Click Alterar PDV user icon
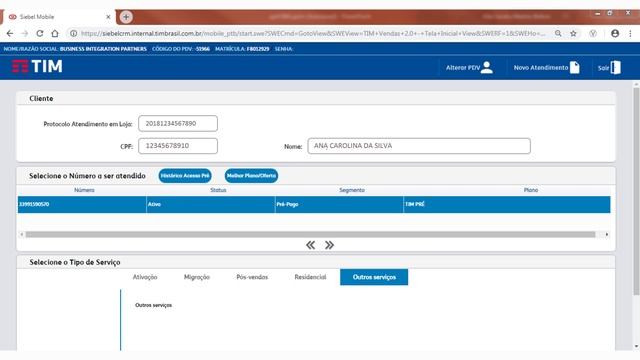 [487, 67]
